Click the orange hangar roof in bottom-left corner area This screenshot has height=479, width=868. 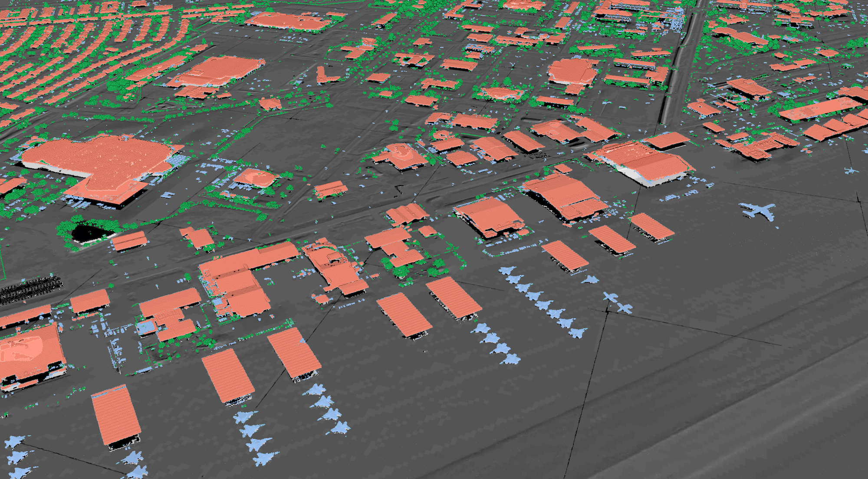tap(116, 416)
